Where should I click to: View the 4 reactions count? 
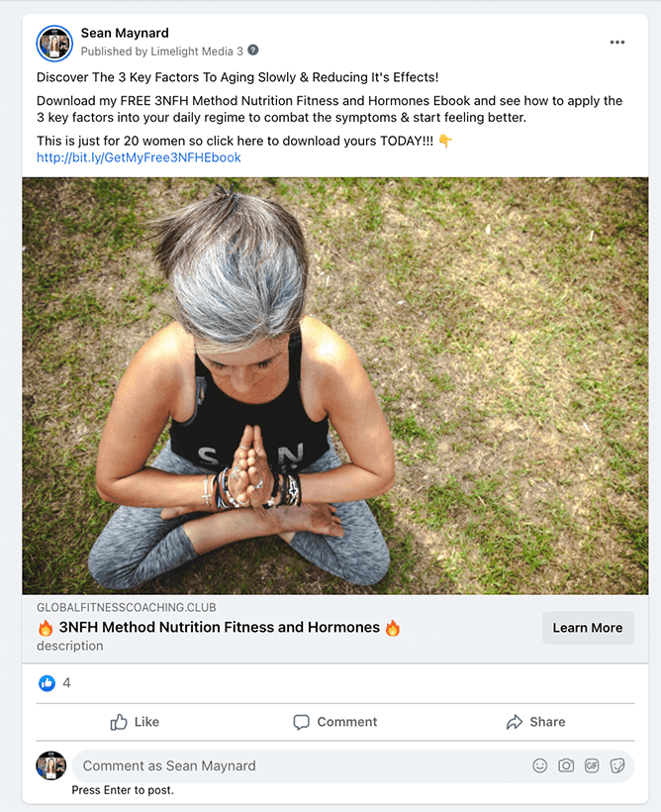point(66,683)
